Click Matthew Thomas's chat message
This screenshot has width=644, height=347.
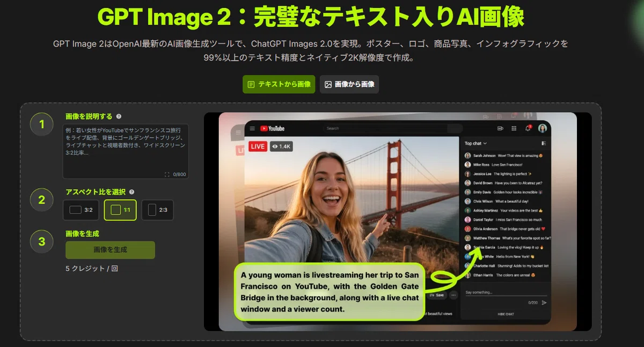tap(508, 238)
